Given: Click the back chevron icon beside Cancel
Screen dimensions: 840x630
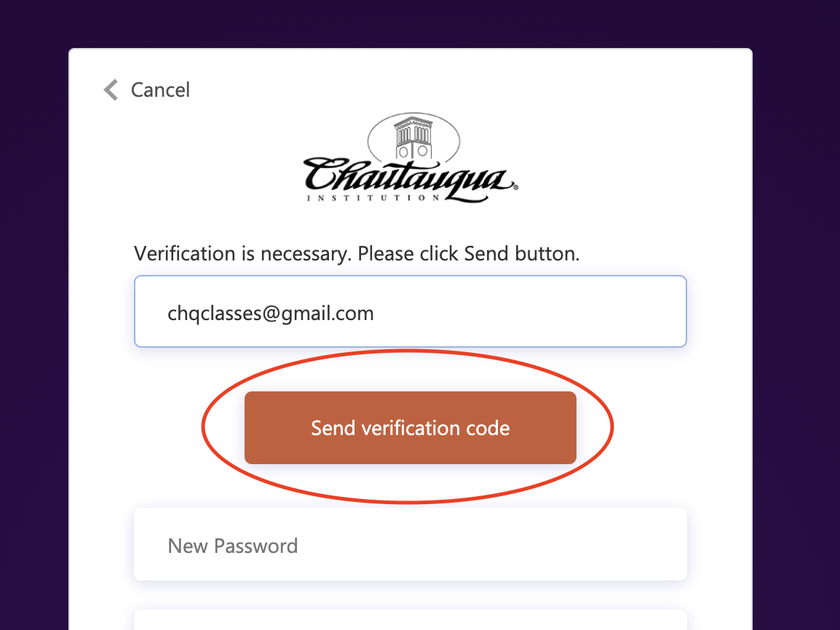Looking at the screenshot, I should 111,90.
